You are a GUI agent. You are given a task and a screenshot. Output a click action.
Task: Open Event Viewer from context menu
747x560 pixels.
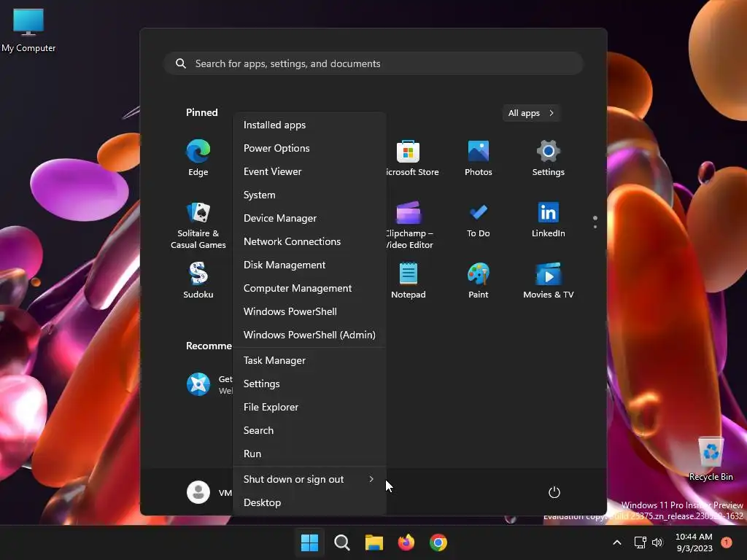pos(309,171)
